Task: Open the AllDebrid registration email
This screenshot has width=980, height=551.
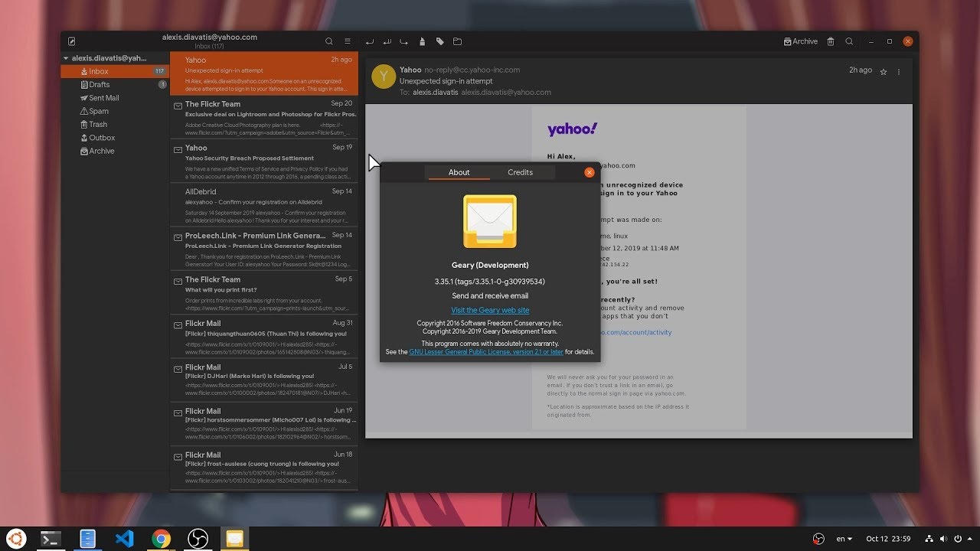Action: [x=263, y=205]
